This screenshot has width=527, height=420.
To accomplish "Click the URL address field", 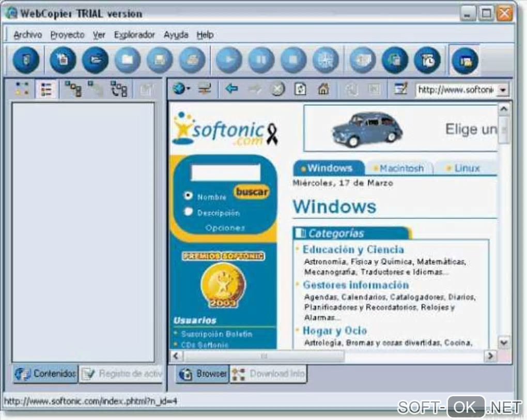I will click(456, 90).
